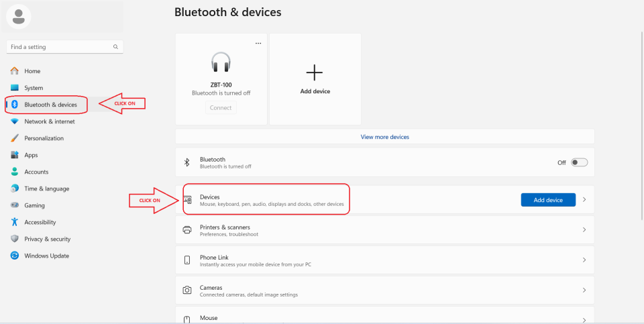Viewport: 644px width, 324px height.
Task: Open Network & internet in sidebar
Action: [x=49, y=121]
